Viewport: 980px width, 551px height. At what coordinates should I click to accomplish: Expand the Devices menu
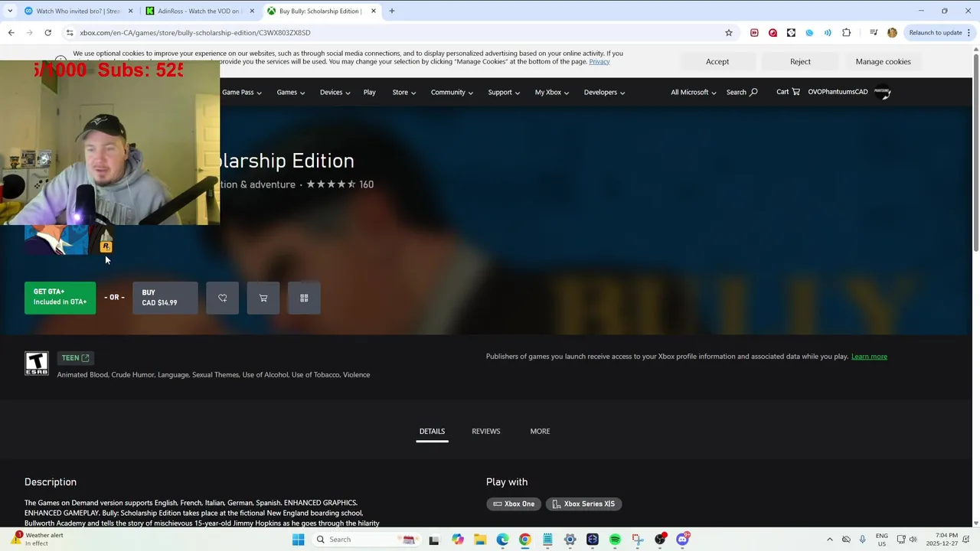[335, 92]
